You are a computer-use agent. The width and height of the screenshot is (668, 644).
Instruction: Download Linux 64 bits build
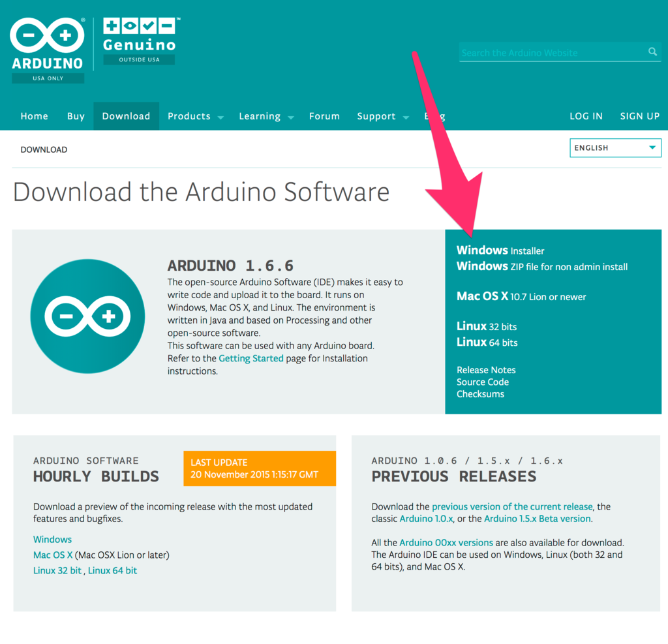(x=487, y=343)
